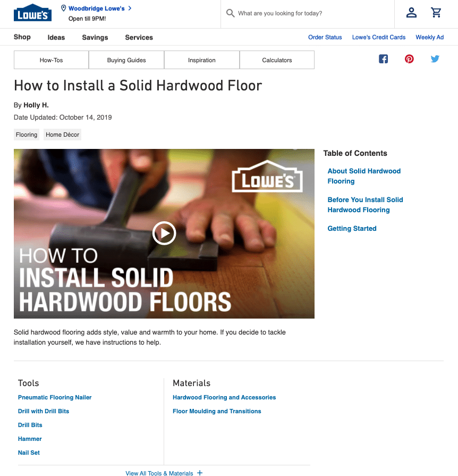Expand the Woodbridge Lowe's store chevron

click(x=130, y=8)
